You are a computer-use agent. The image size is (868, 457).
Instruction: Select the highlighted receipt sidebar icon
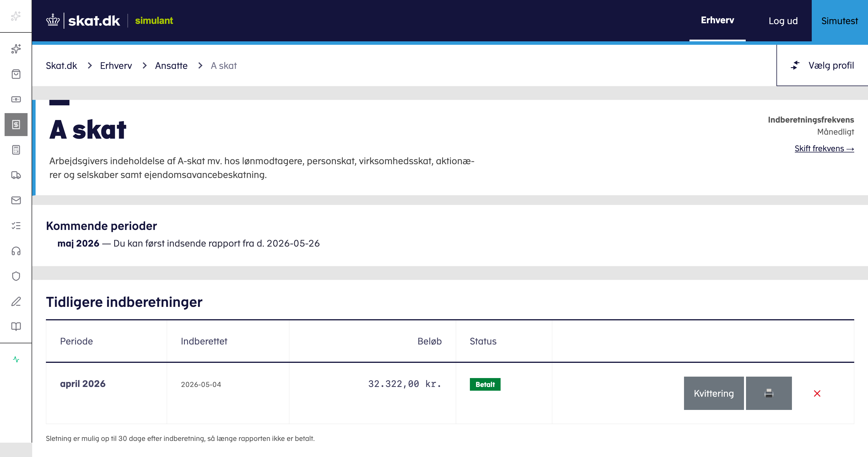click(16, 125)
